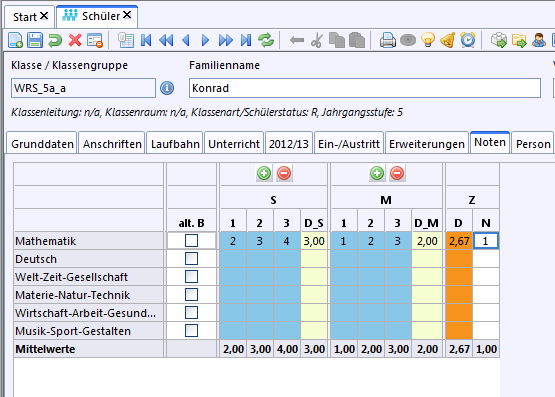555x397 pixels.
Task: Add a column with green plus under S group
Action: (x=264, y=173)
